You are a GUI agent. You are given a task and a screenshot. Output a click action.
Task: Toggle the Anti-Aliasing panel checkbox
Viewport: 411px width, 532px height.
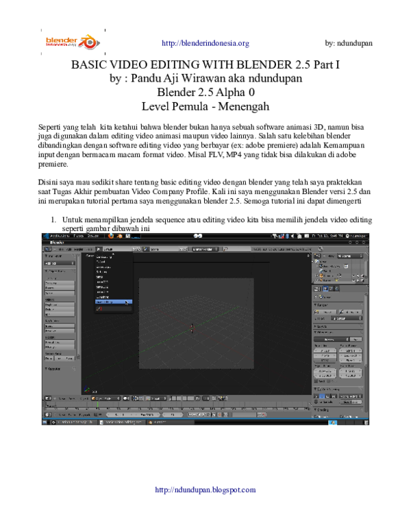(x=319, y=389)
